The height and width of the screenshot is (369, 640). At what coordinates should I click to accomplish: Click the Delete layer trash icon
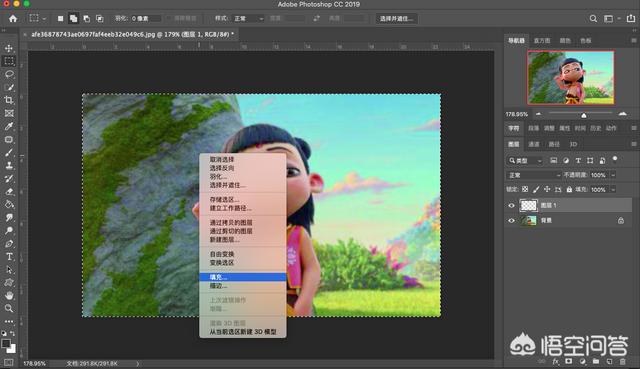pyautogui.click(x=622, y=362)
